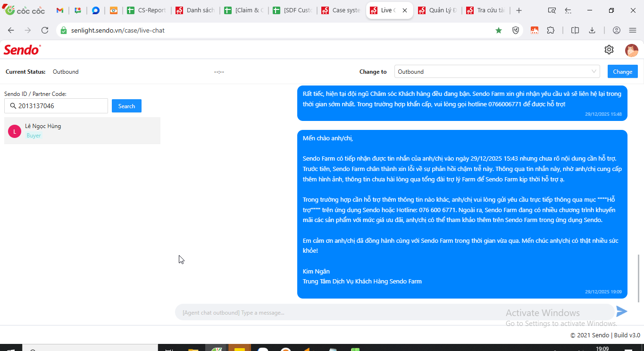Screen dimensions: 644x351
Task: Switch to the Danh sách tab
Action: pyautogui.click(x=195, y=10)
